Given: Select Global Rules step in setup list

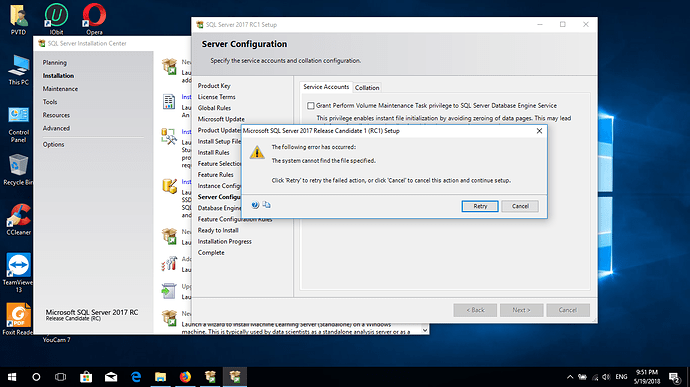Looking at the screenshot, I should tap(214, 108).
